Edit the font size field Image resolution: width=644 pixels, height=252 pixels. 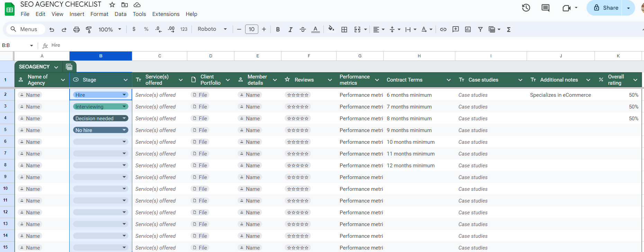[x=251, y=29]
